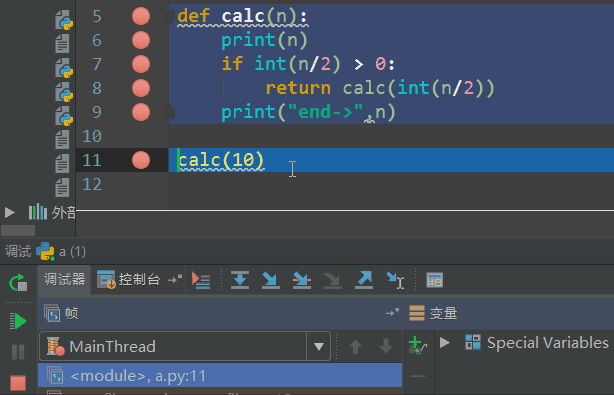The width and height of the screenshot is (614, 395).
Task: Expand the Special Variables node
Action: tap(444, 343)
